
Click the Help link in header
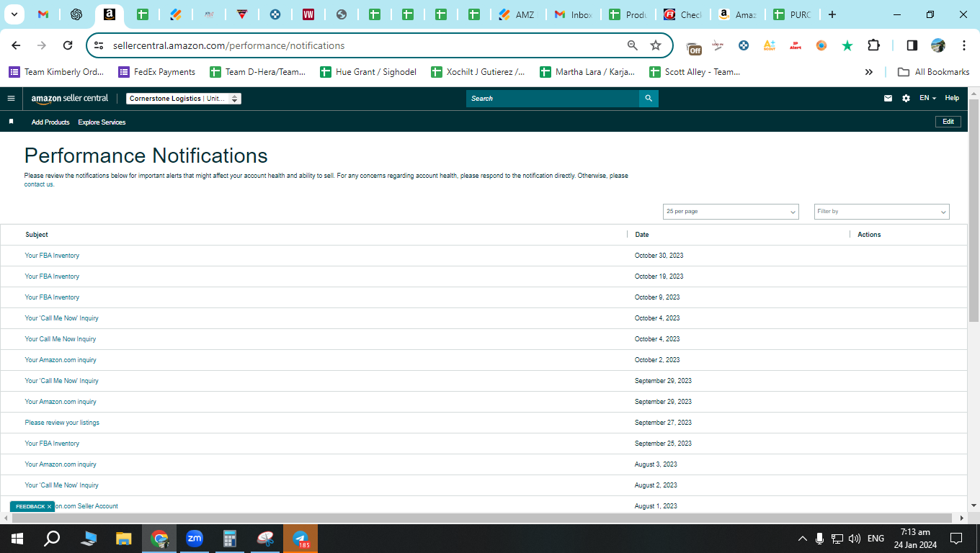(952, 98)
